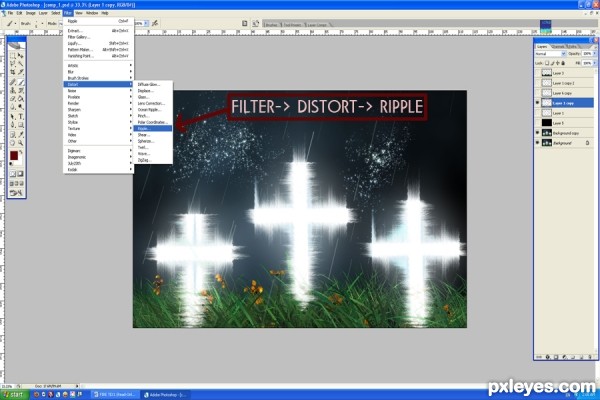Screen dimensions: 600x400
Task: Select the Type tool
Action: click(x=21, y=116)
